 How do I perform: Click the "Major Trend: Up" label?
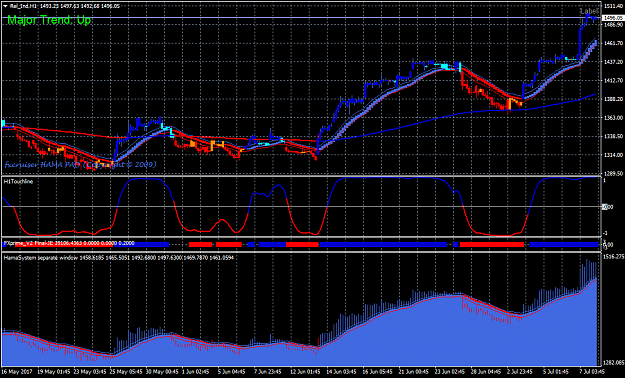coord(49,20)
